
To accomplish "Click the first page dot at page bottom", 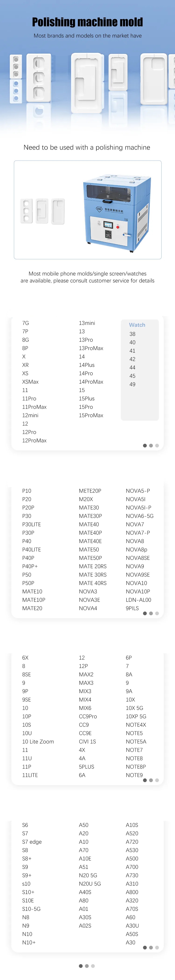I will coord(81,966).
